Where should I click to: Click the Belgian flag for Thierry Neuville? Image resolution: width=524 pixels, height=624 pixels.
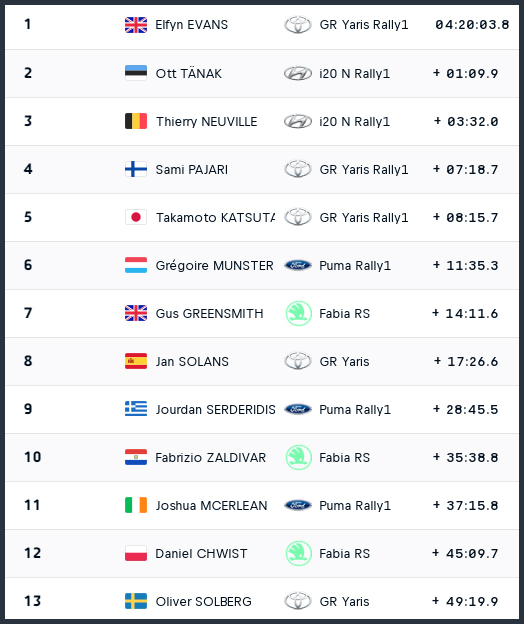point(136,121)
